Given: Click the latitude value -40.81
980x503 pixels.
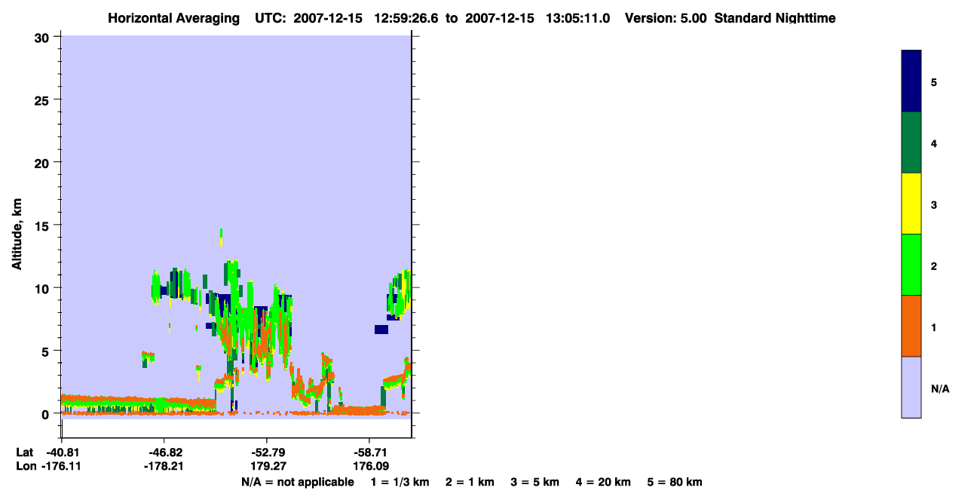Looking at the screenshot, I should (62, 452).
